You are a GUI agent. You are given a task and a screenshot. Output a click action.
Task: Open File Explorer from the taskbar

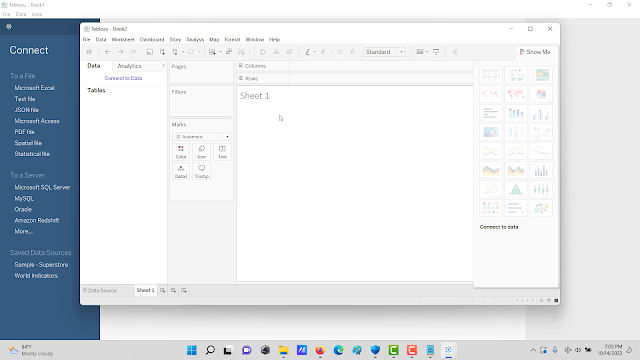(x=283, y=350)
